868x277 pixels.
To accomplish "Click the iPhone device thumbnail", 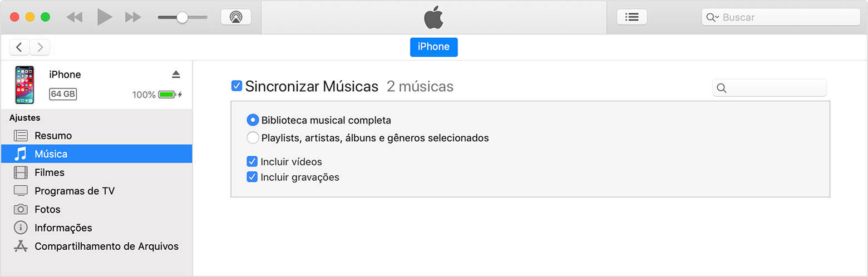I will (24, 85).
